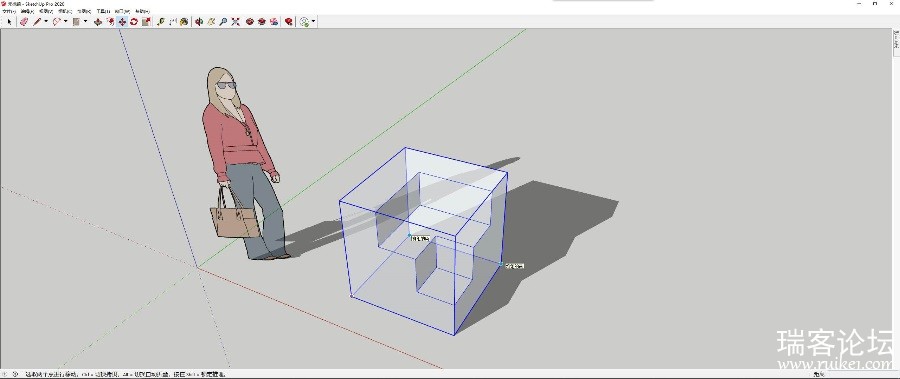Choose the Offset tool
The height and width of the screenshot is (379, 900).
(x=110, y=22)
